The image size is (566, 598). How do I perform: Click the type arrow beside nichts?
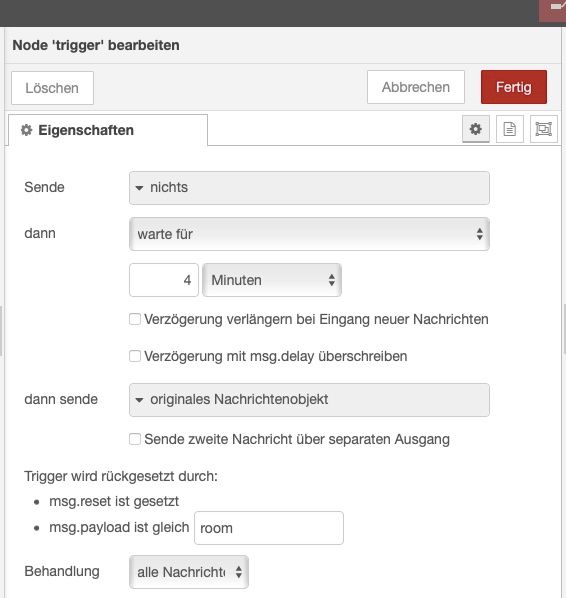(x=139, y=188)
